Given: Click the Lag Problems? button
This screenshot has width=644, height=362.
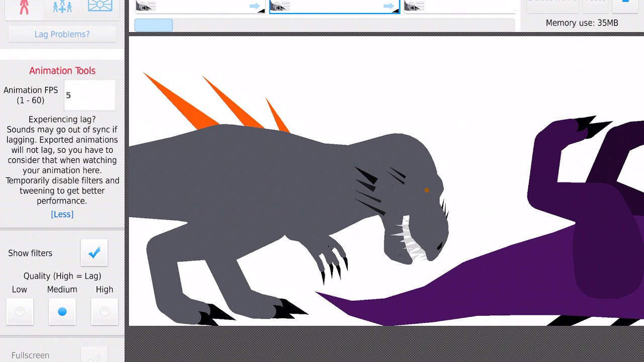Looking at the screenshot, I should (62, 34).
